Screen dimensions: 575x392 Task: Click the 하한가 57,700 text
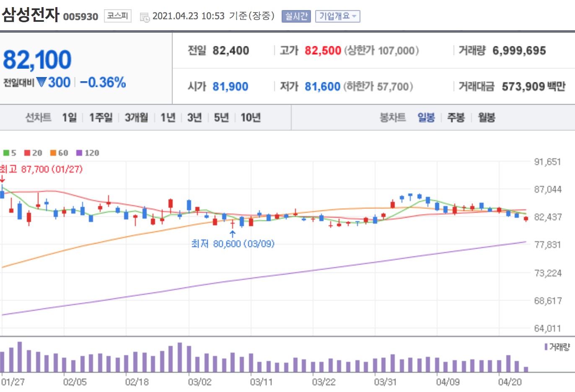(x=378, y=87)
